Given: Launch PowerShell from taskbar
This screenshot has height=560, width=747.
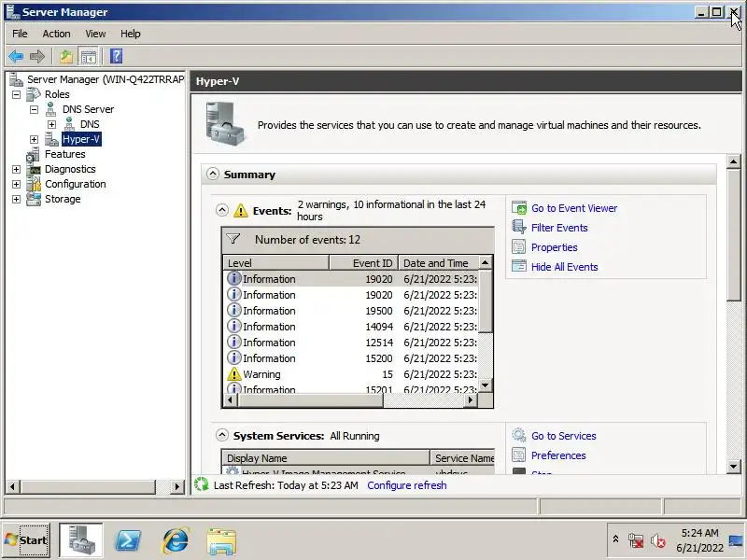Looking at the screenshot, I should [128, 540].
